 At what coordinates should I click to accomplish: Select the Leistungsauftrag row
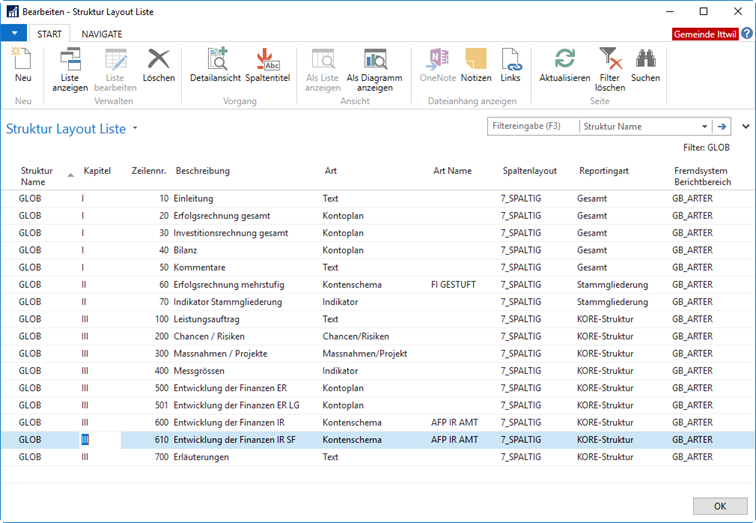coord(378,319)
